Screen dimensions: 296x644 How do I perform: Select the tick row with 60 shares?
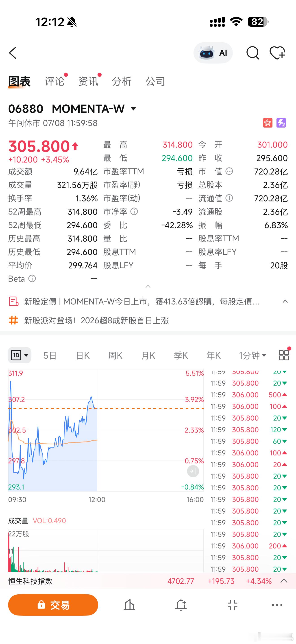click(249, 441)
